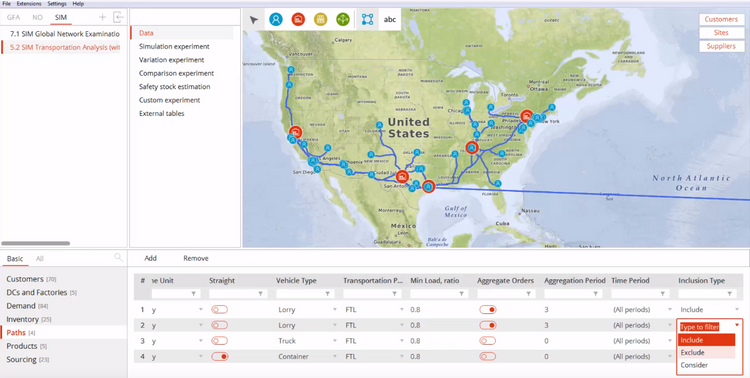Click the red site marker near New York
The width and height of the screenshot is (750, 378).
527,115
